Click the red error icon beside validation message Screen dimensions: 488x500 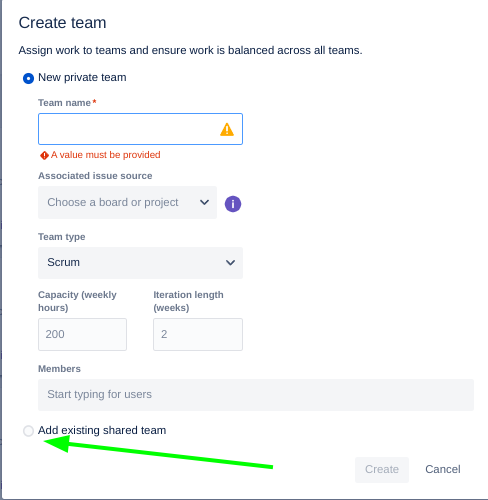pos(44,155)
